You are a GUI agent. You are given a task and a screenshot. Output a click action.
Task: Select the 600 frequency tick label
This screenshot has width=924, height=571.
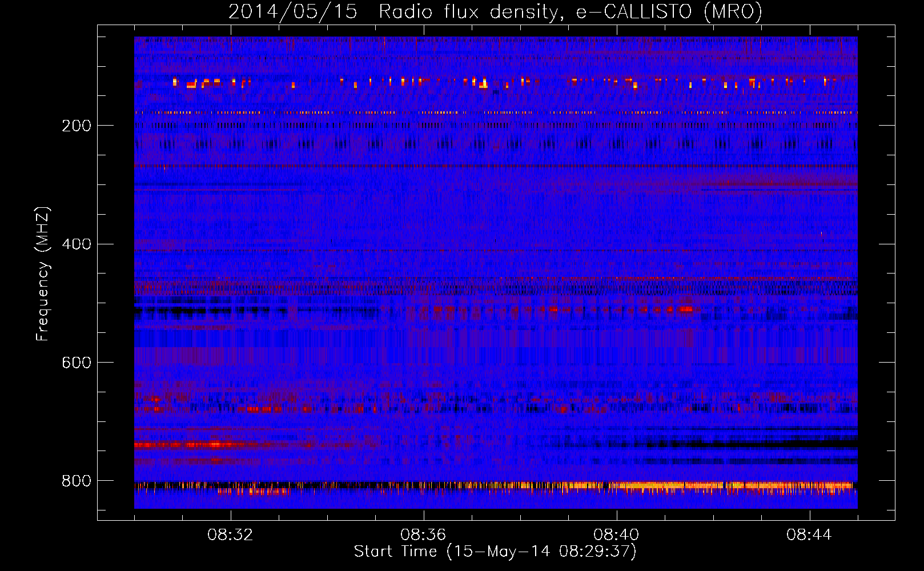tap(77, 363)
